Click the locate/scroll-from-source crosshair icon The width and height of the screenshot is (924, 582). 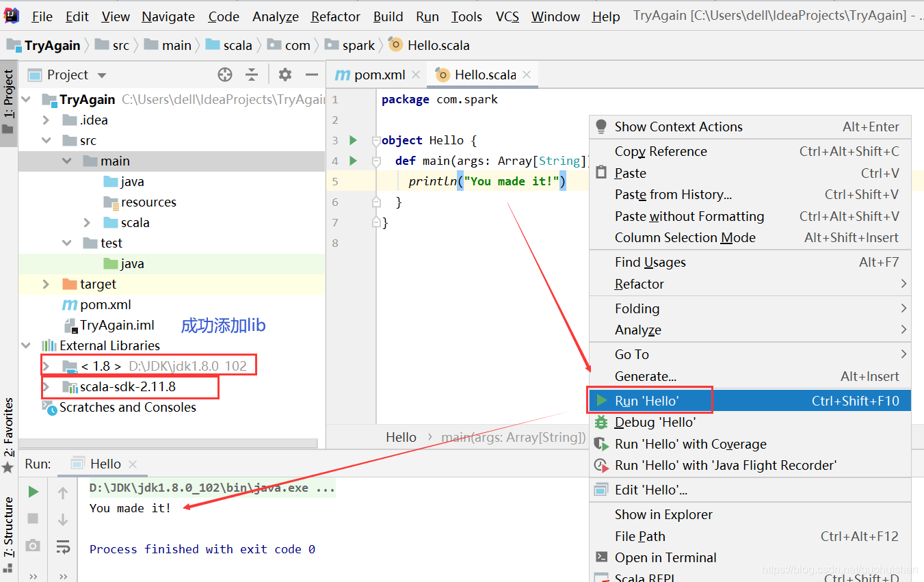(x=225, y=75)
